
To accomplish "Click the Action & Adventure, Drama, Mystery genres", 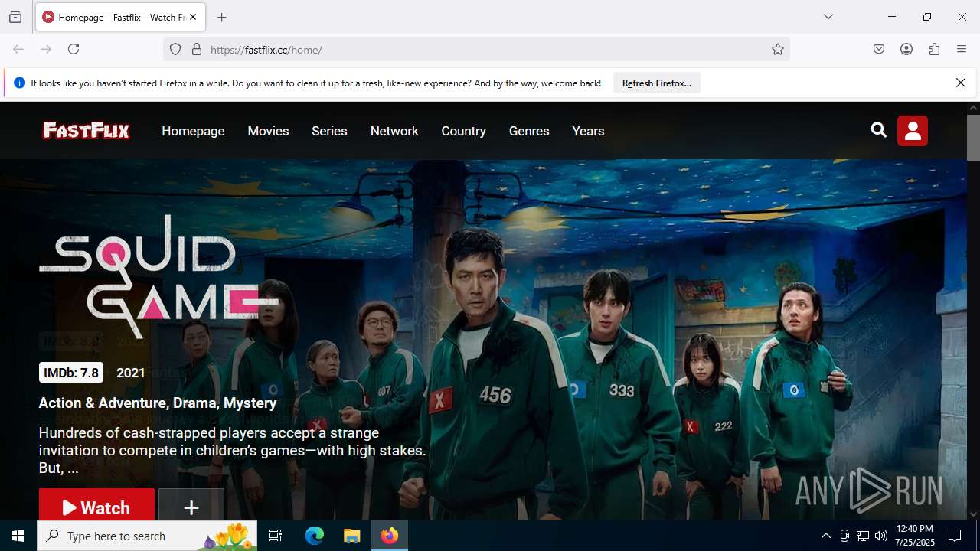I will pos(158,403).
